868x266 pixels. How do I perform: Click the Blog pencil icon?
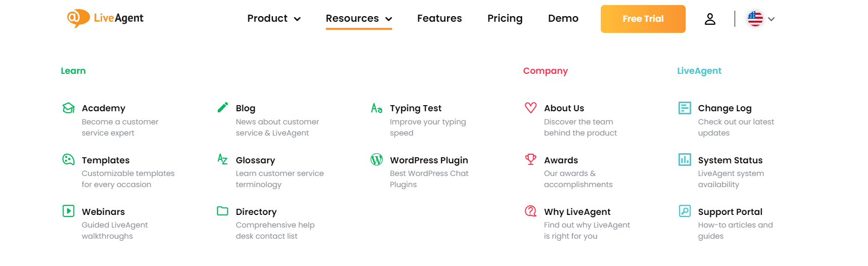(x=222, y=108)
